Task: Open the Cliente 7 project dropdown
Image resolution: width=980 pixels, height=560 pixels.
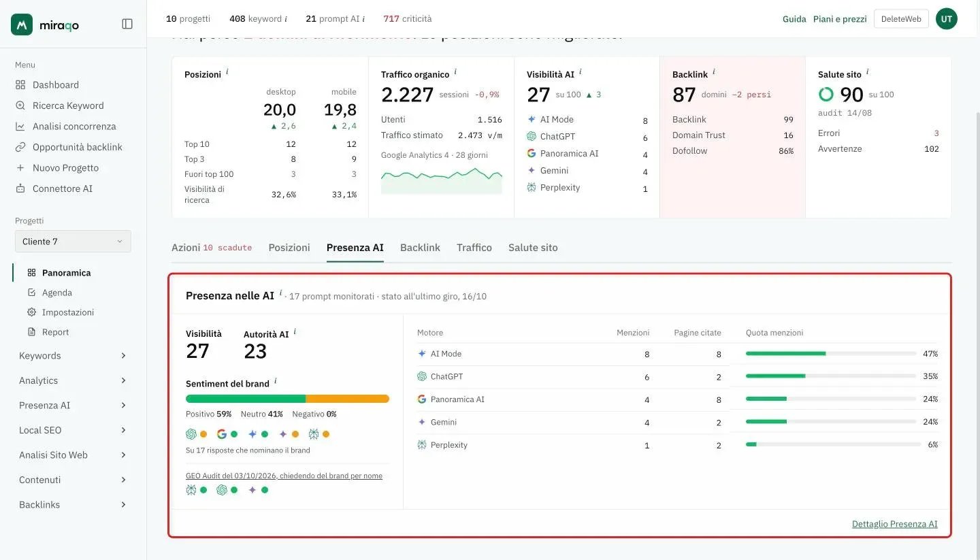Action: [x=73, y=242]
